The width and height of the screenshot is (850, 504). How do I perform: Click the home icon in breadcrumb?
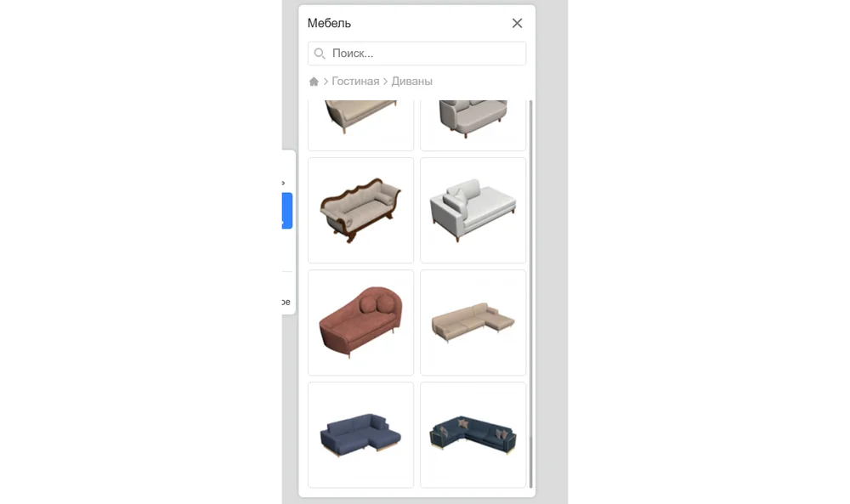click(314, 82)
